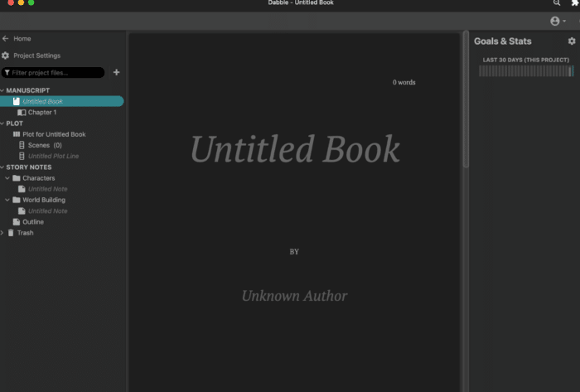Click the filter funnel icon
The width and height of the screenshot is (580, 392).
7,72
